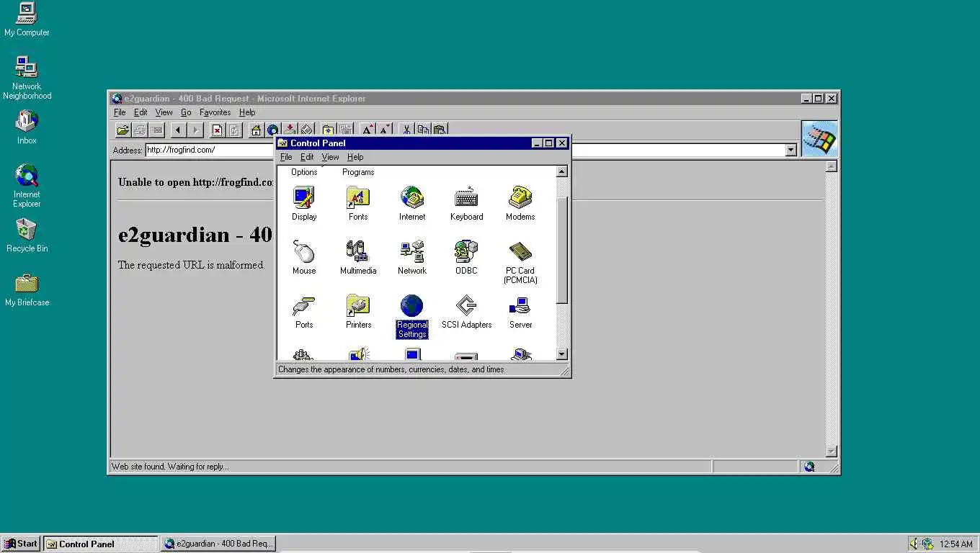Click the clock showing 12:54 AM

(x=956, y=544)
